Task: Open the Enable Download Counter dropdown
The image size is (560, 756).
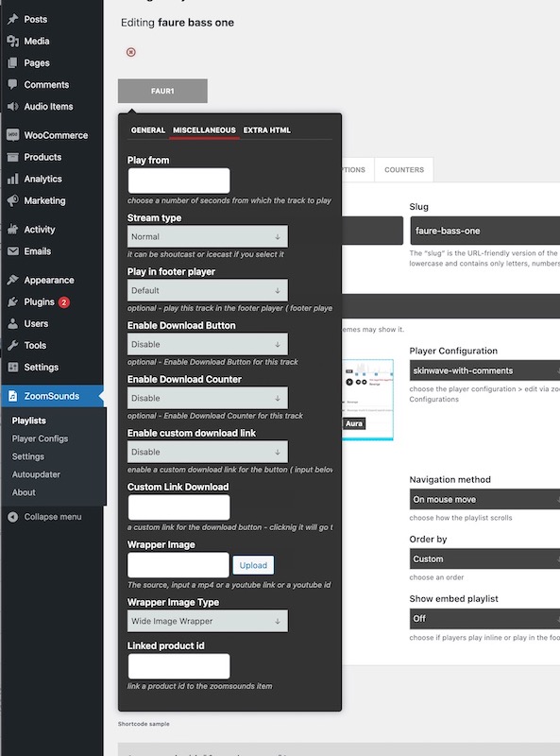Action: [x=208, y=398]
